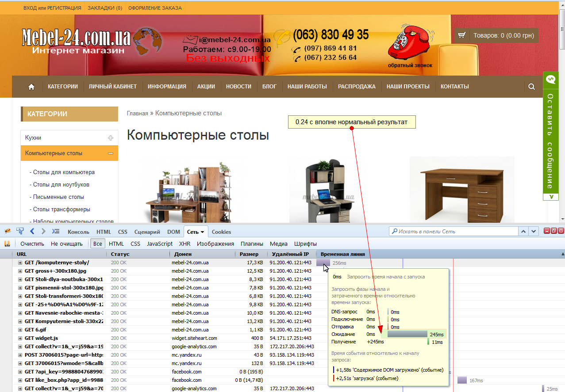Switch to the Cookies panel tab
The width and height of the screenshot is (565, 392).
pyautogui.click(x=221, y=231)
